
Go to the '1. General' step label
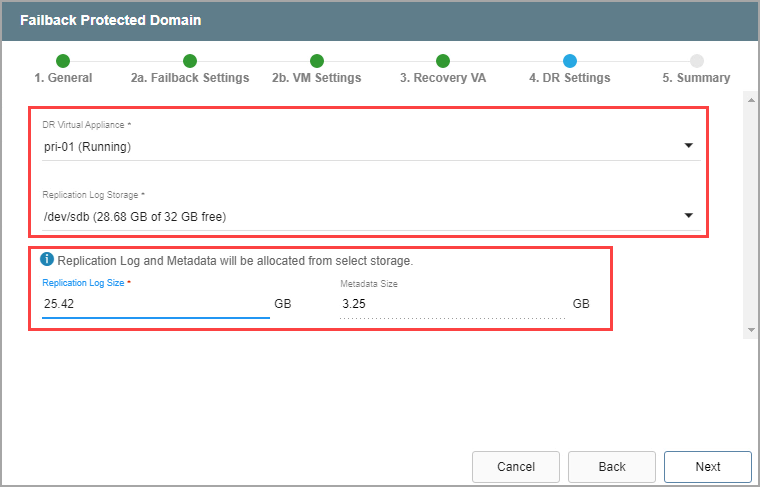tap(63, 78)
